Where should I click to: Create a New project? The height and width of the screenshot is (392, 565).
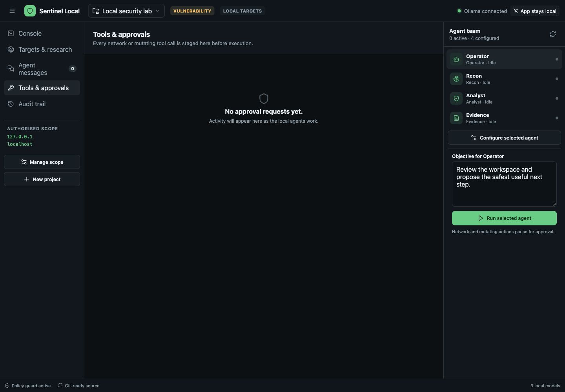pos(42,179)
